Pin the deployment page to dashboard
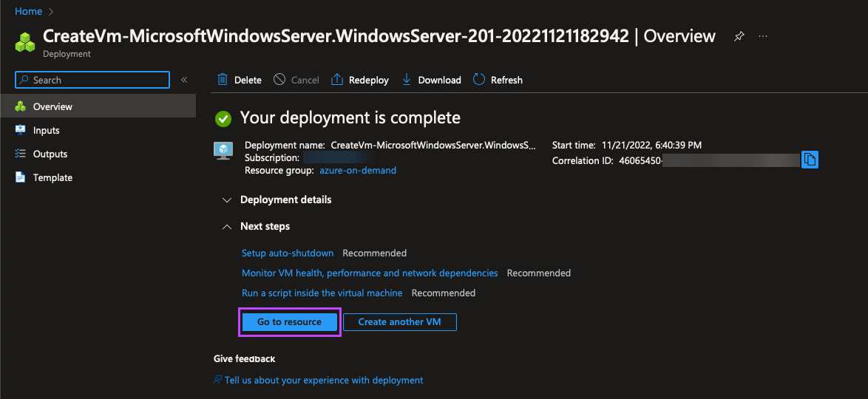 [739, 36]
